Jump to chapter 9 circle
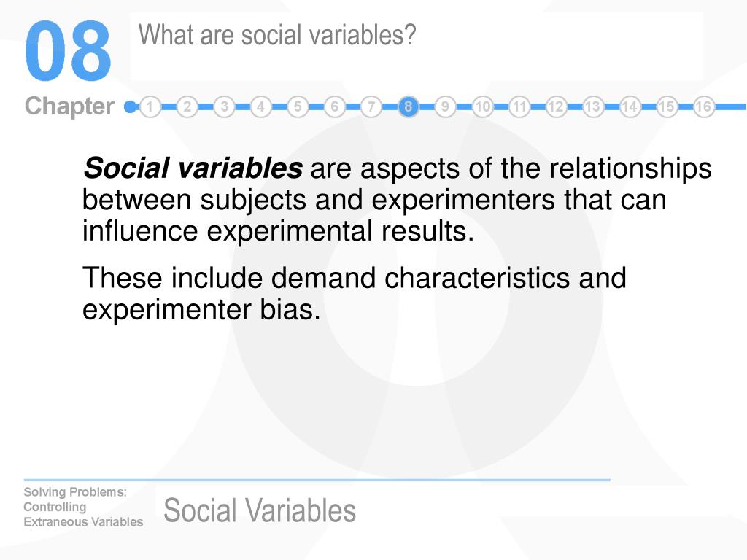Image resolution: width=747 pixels, height=560 pixels. (x=445, y=106)
